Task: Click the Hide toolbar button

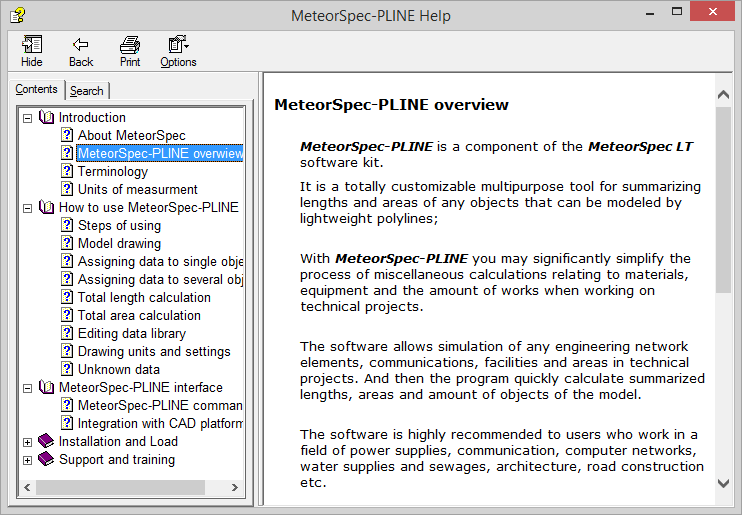Action: tap(32, 51)
